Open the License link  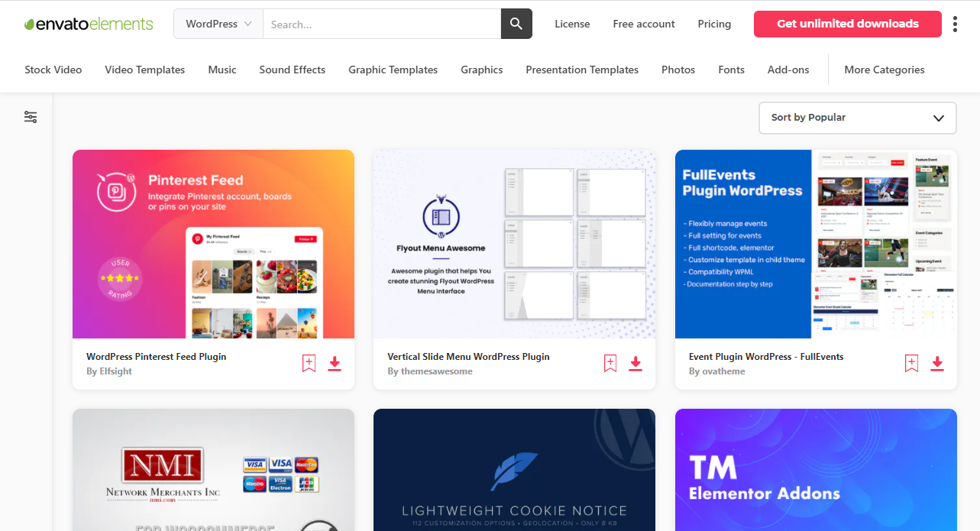point(572,24)
